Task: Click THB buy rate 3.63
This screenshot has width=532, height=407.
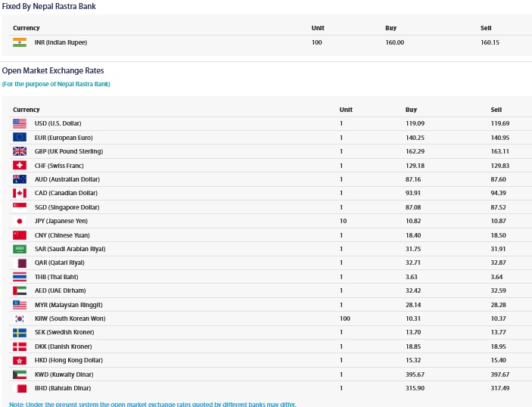Action: 412,277
